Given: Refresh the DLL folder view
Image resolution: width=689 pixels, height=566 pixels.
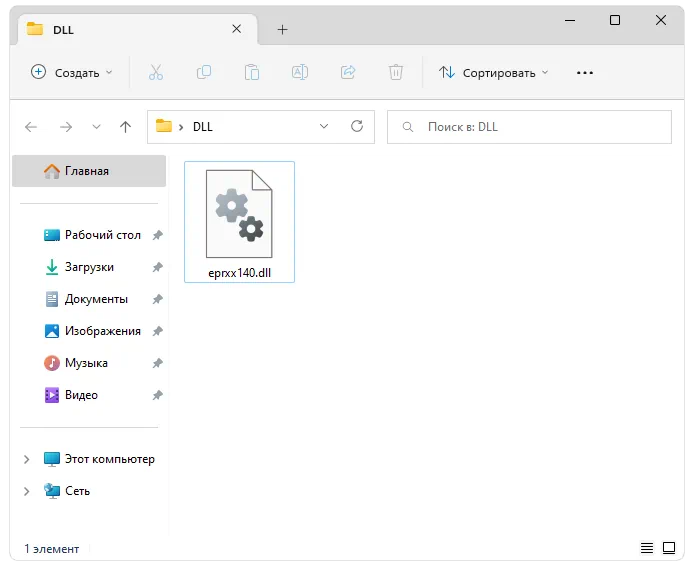Looking at the screenshot, I should pyautogui.click(x=357, y=127).
